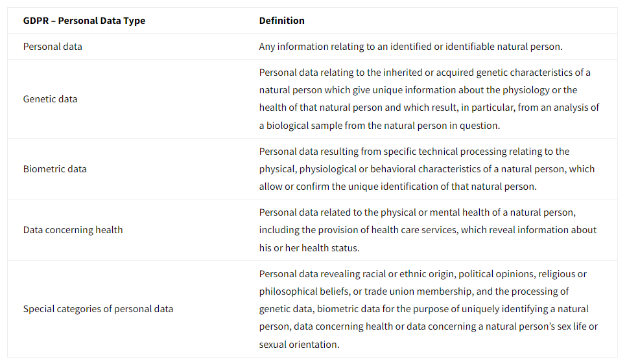627x364 pixels.
Task: Click "physical or mental health" phrase
Action: pyautogui.click(x=408, y=212)
